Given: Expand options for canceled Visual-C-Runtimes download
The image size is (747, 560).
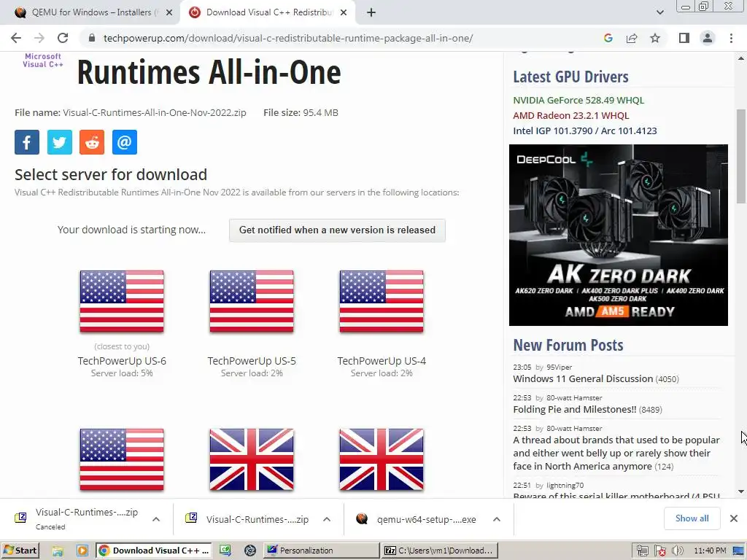Looking at the screenshot, I should (156, 519).
